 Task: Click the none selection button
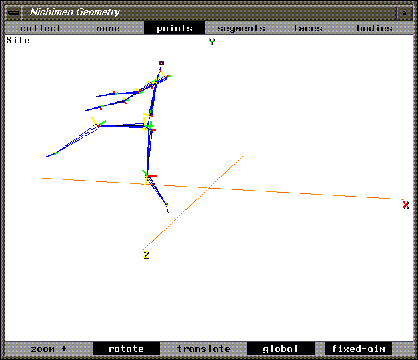(x=108, y=28)
